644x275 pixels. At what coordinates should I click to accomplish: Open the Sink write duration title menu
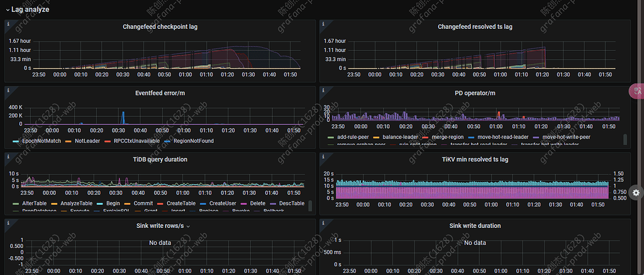click(x=475, y=225)
